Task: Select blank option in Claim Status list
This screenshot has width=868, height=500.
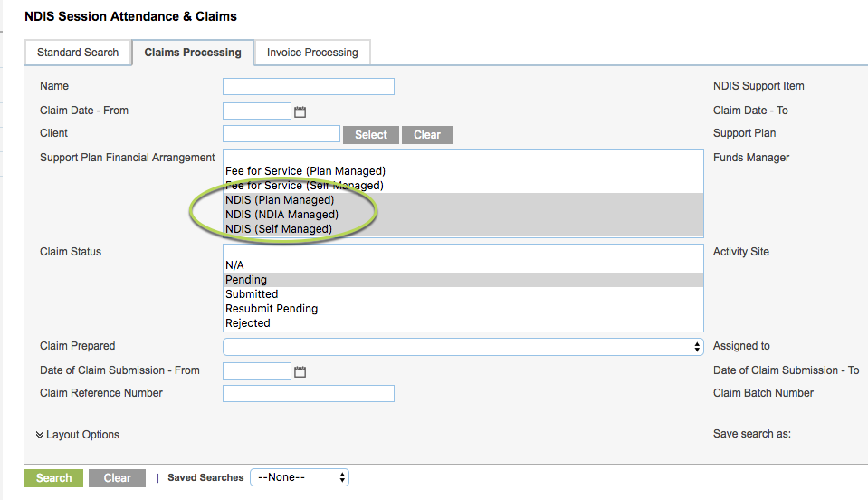Action: point(463,252)
